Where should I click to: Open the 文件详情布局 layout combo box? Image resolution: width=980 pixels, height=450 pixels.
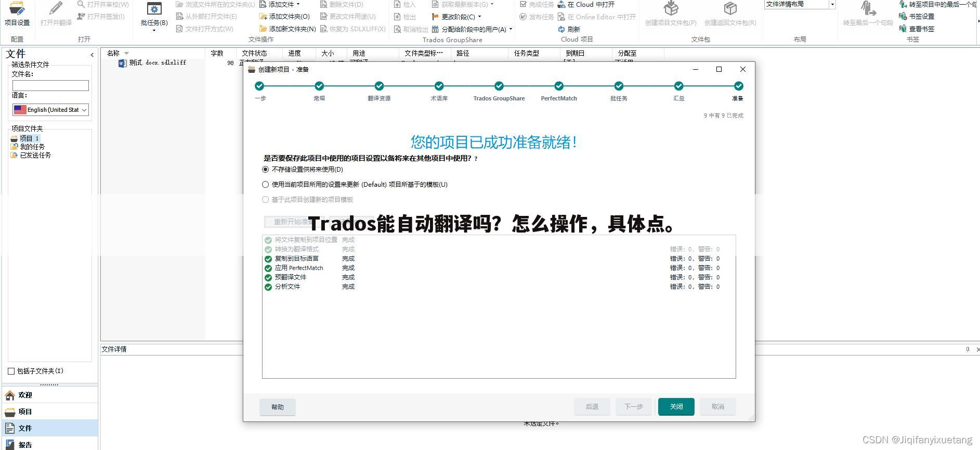[x=800, y=4]
